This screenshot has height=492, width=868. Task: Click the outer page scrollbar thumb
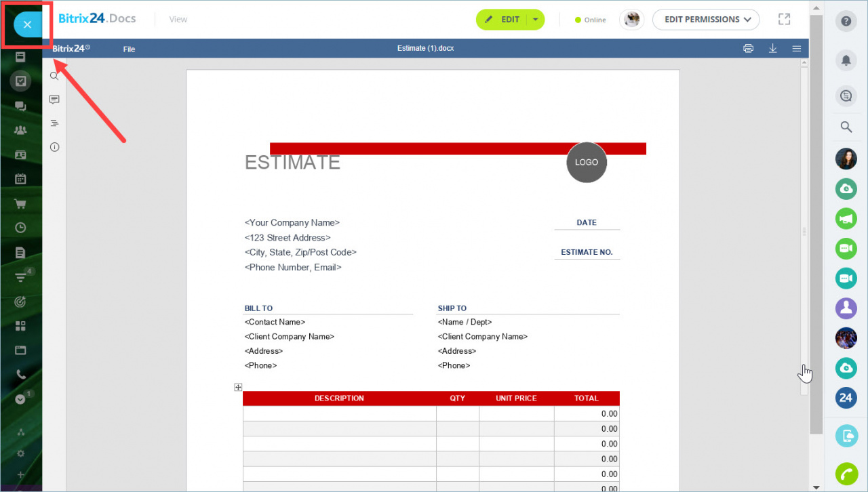tap(816, 224)
